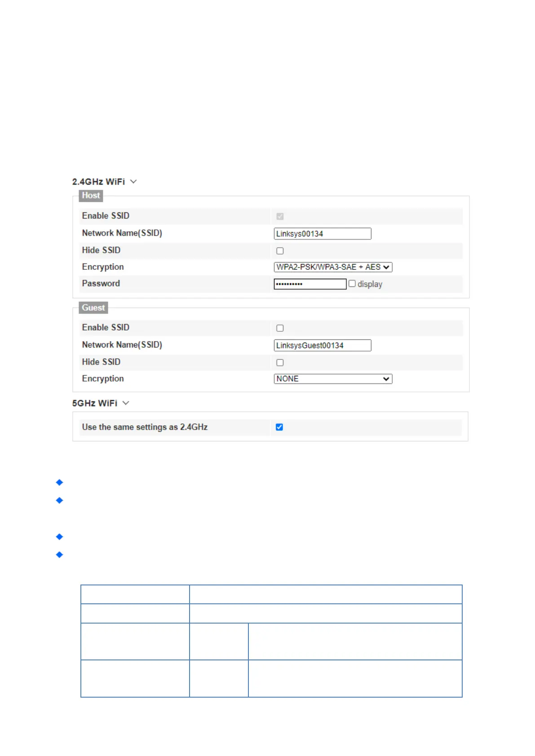
Task: Uncheck Use the same settings as 2.4GHz
Action: point(279,427)
